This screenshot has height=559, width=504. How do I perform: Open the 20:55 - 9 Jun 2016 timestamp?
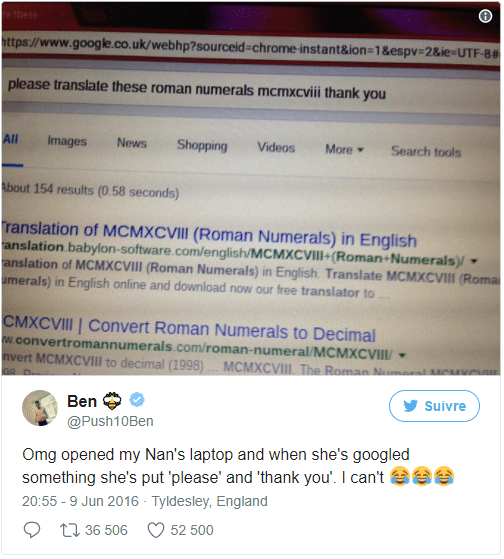coord(80,501)
